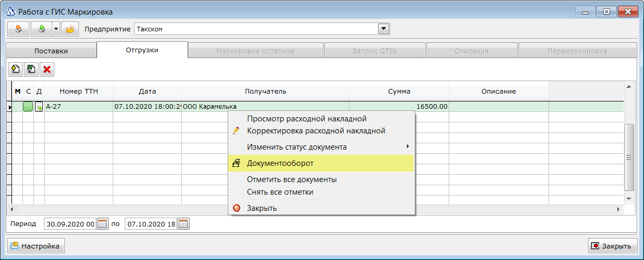Click the Закрыть button at window bottom
This screenshot has width=644, height=260.
click(x=613, y=246)
